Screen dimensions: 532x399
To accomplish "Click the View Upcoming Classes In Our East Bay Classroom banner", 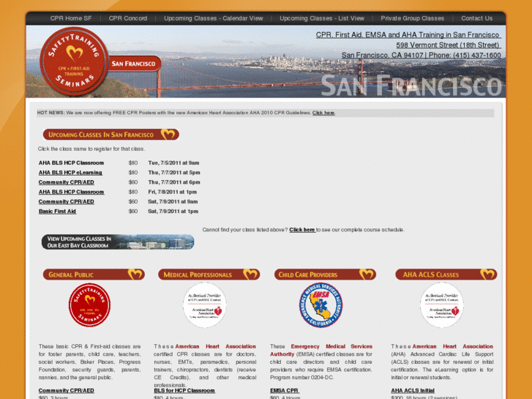I will coord(118,242).
